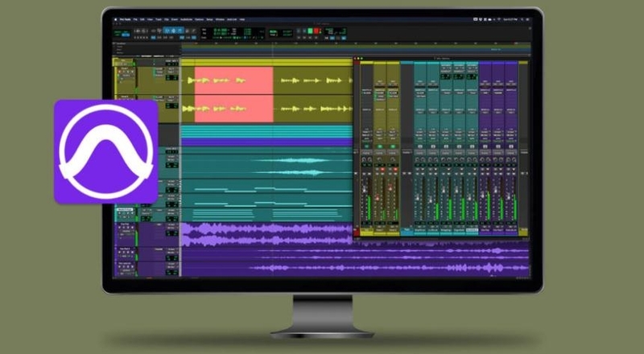The width and height of the screenshot is (644, 354).
Task: Toggle record enable on first yellow mixer channel
Action: [x=382, y=169]
